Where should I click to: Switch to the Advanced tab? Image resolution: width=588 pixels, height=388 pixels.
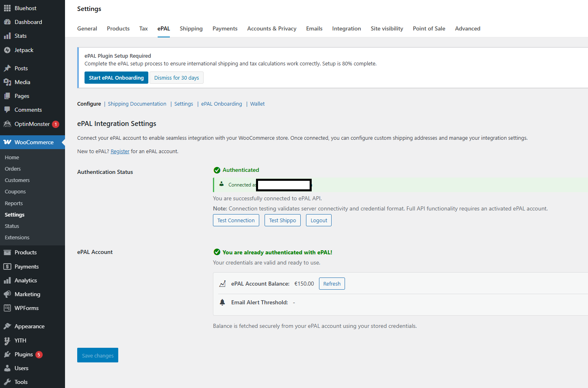(468, 28)
